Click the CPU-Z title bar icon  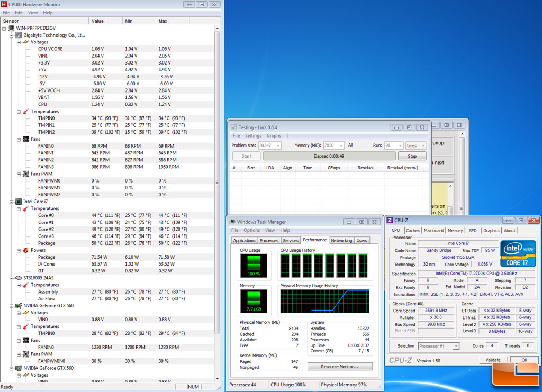click(x=390, y=220)
